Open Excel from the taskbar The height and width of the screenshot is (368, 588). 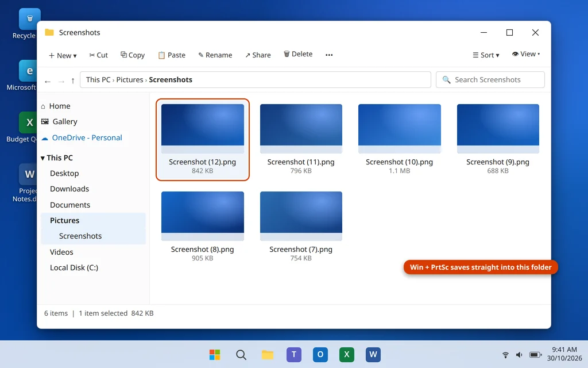tap(346, 354)
